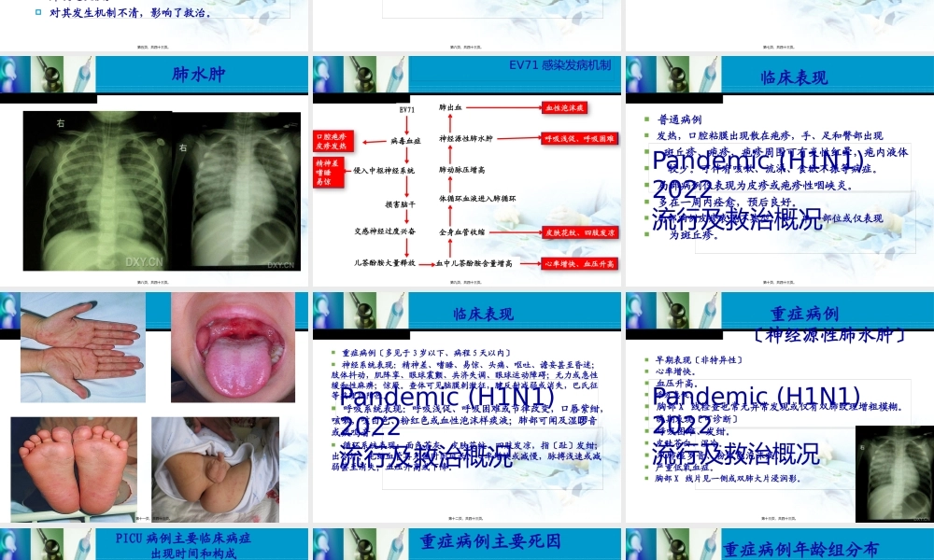The height and width of the screenshot is (560, 934).
Task: Click the photo of foot soles
Action: coord(74,469)
